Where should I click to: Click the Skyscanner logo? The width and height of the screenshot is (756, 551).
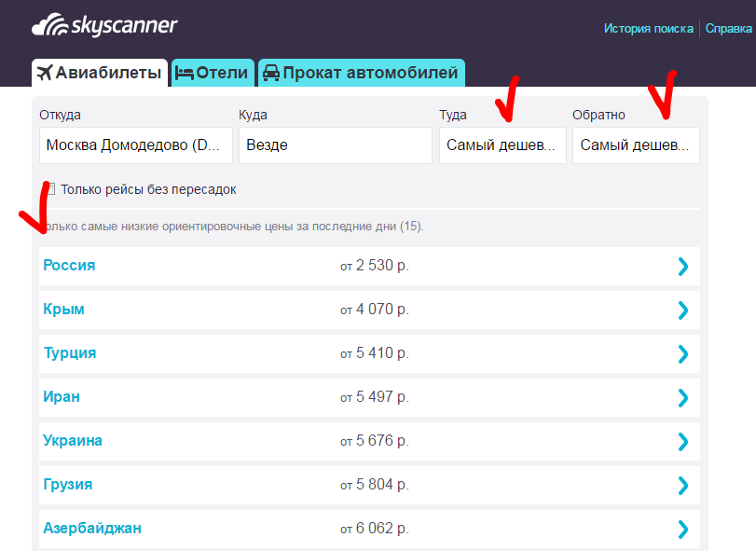coord(104,25)
